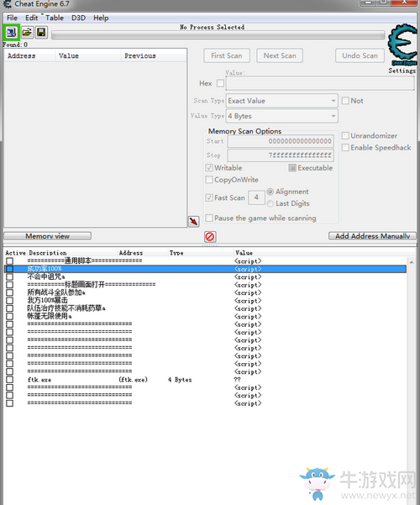Screen dimensions: 420x505
Task: Click the Active column header
Action: click(x=15, y=253)
